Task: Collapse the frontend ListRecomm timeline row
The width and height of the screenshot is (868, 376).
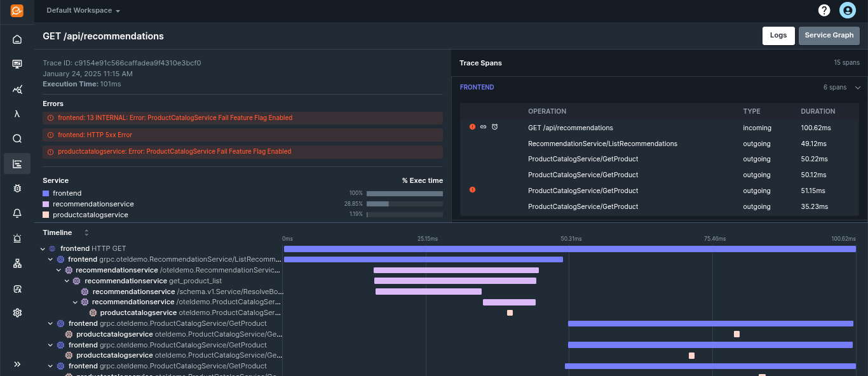Action: (51, 260)
